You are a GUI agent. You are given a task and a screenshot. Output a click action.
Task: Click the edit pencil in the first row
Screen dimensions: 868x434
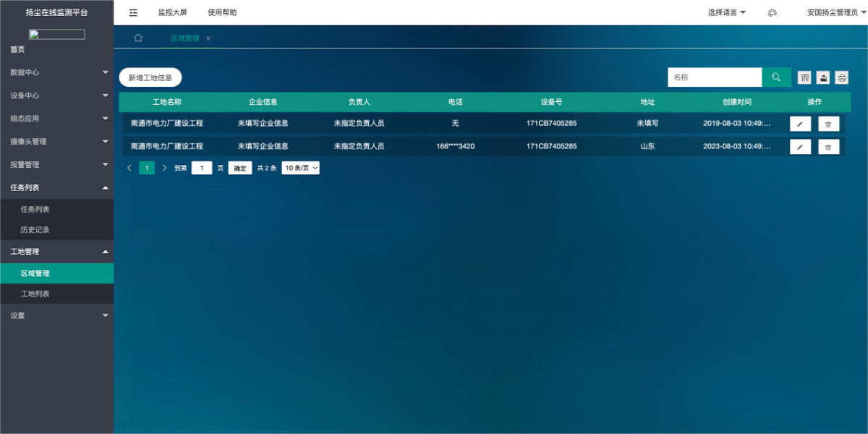[x=800, y=124]
